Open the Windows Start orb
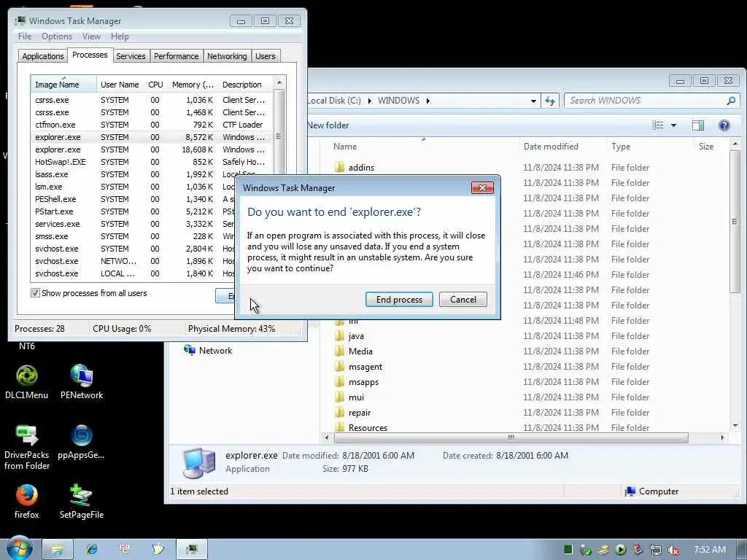 19,548
